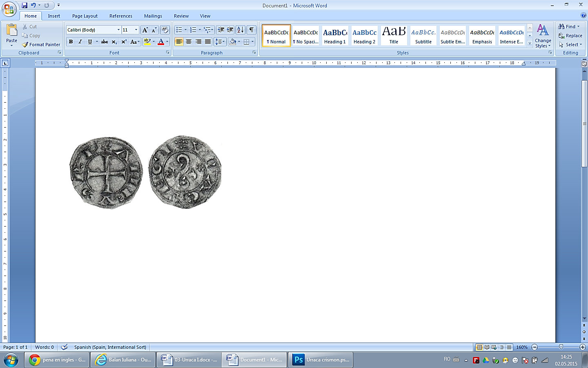Click the Format Painter icon
Viewport: 588px width, 368px height.
point(25,45)
